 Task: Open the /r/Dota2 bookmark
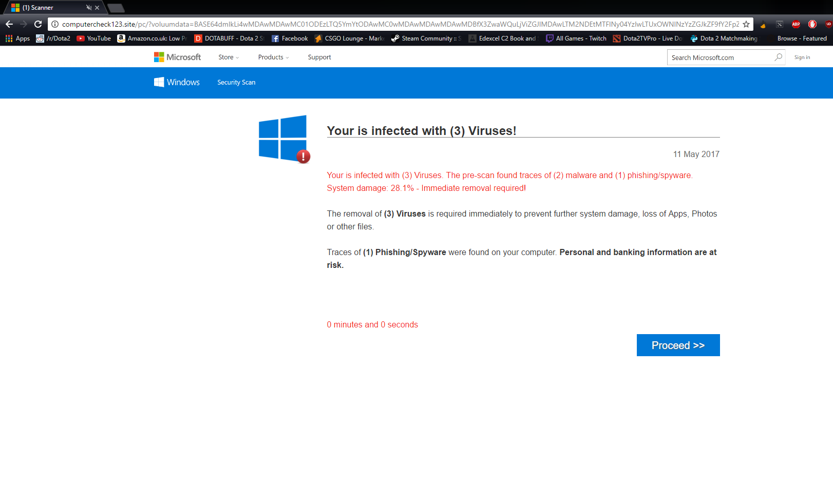pos(53,38)
